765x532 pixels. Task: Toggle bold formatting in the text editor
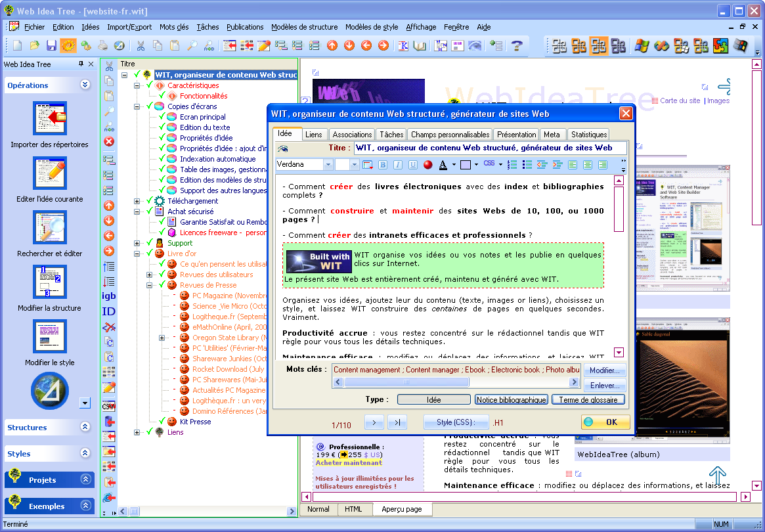(382, 164)
